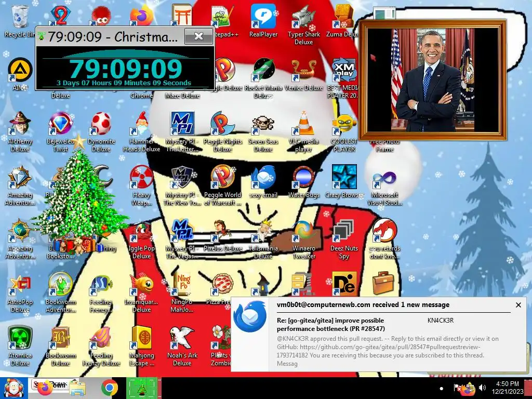Image resolution: width=532 pixels, height=399 pixels.
Task: Click the 79:09:09 countdown timer display
Action: pos(126,69)
